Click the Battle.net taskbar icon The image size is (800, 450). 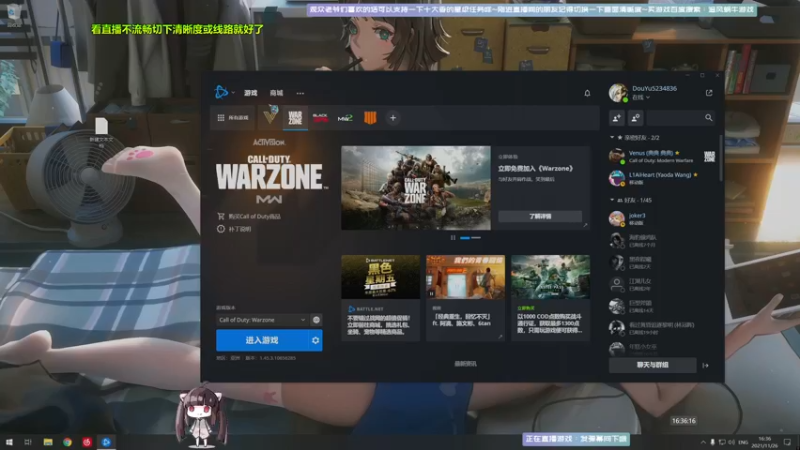click(x=106, y=442)
